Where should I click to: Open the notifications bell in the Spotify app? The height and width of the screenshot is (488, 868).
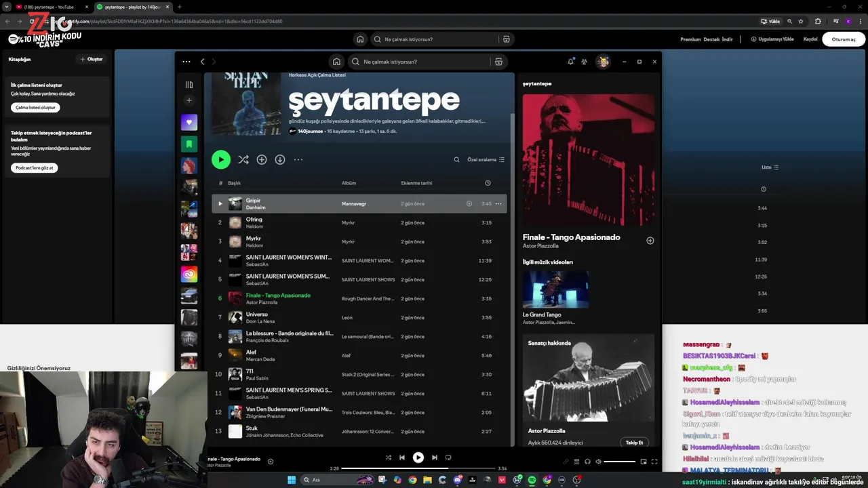tap(570, 62)
